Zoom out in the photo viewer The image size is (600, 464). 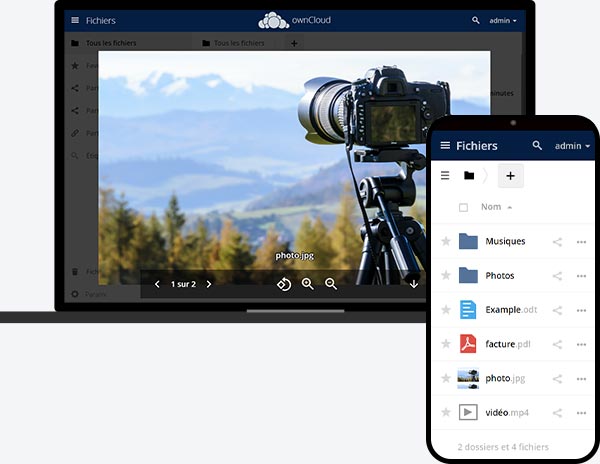pyautogui.click(x=331, y=284)
